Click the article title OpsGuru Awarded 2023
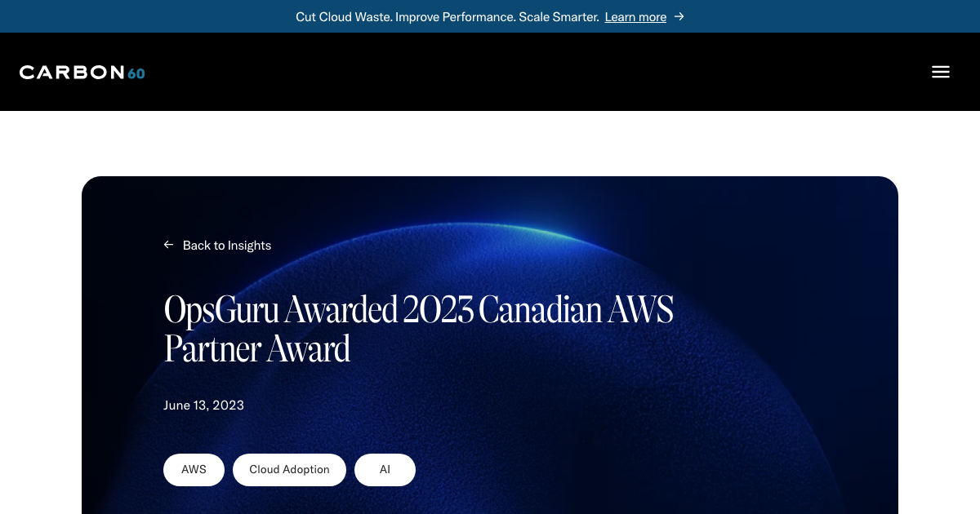980x514 pixels. pos(419,329)
